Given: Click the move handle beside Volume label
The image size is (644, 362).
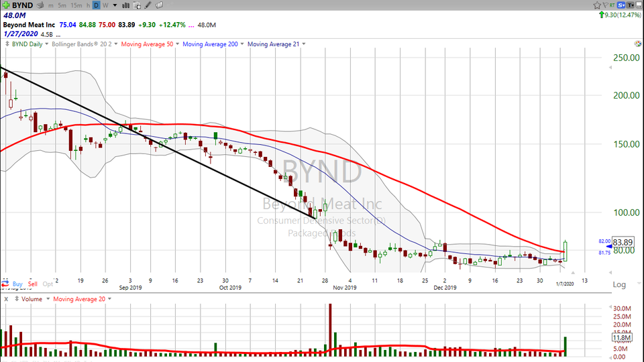Looking at the screenshot, I should 17,299.
